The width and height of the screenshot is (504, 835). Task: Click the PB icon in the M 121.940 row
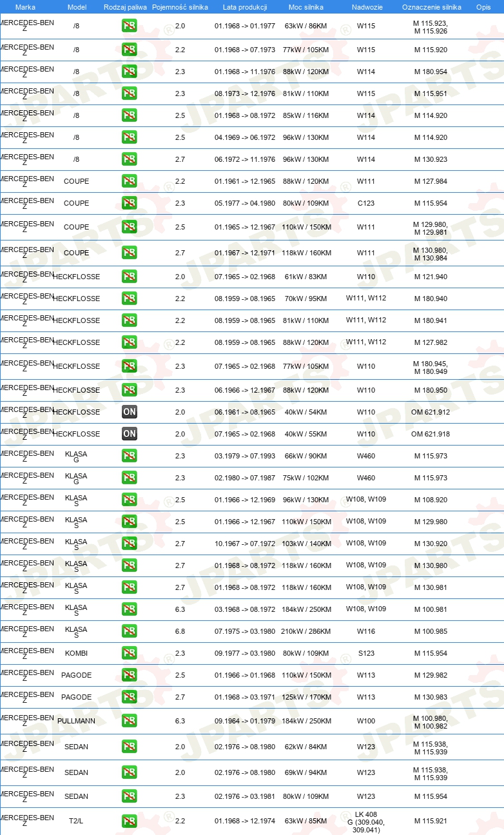tap(129, 277)
